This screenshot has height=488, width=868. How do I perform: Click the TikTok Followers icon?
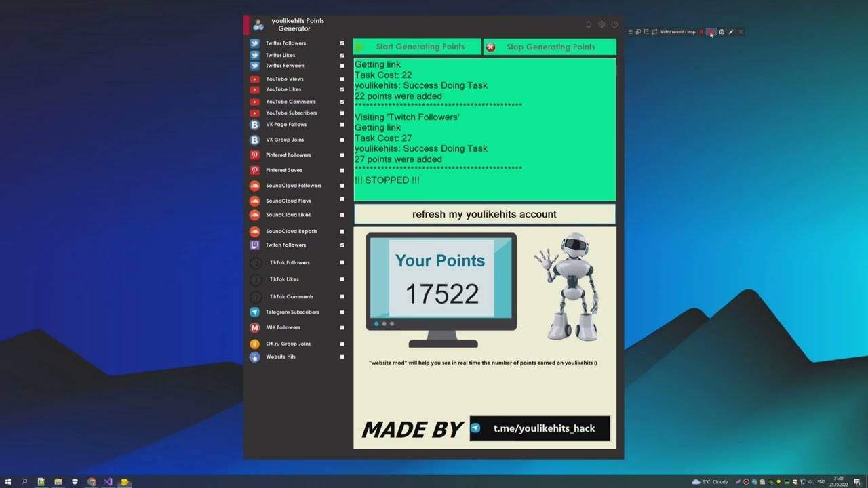(256, 263)
